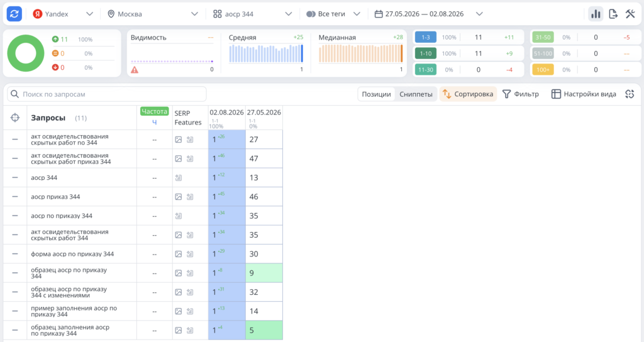Click the green highlighted cell 5

point(264,330)
